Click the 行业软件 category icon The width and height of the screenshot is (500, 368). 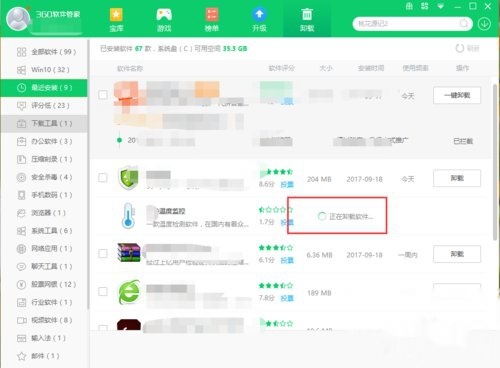point(21,302)
